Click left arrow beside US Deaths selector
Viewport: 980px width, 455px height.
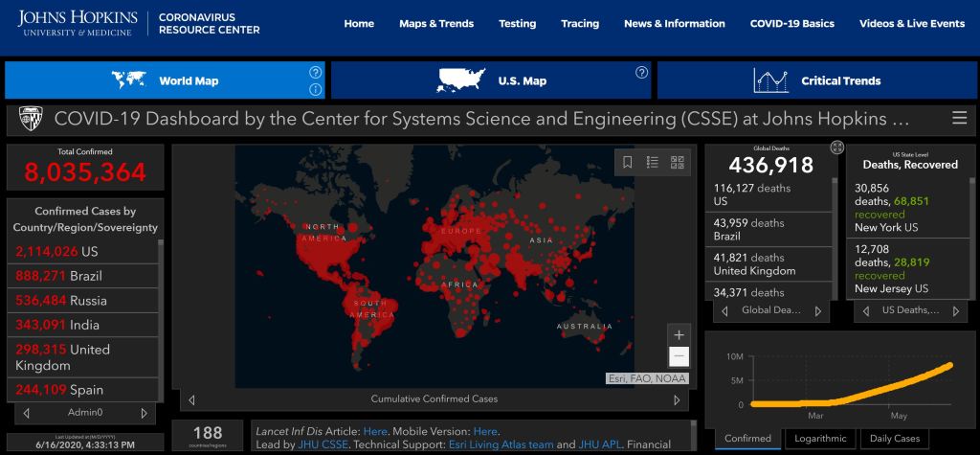(865, 310)
